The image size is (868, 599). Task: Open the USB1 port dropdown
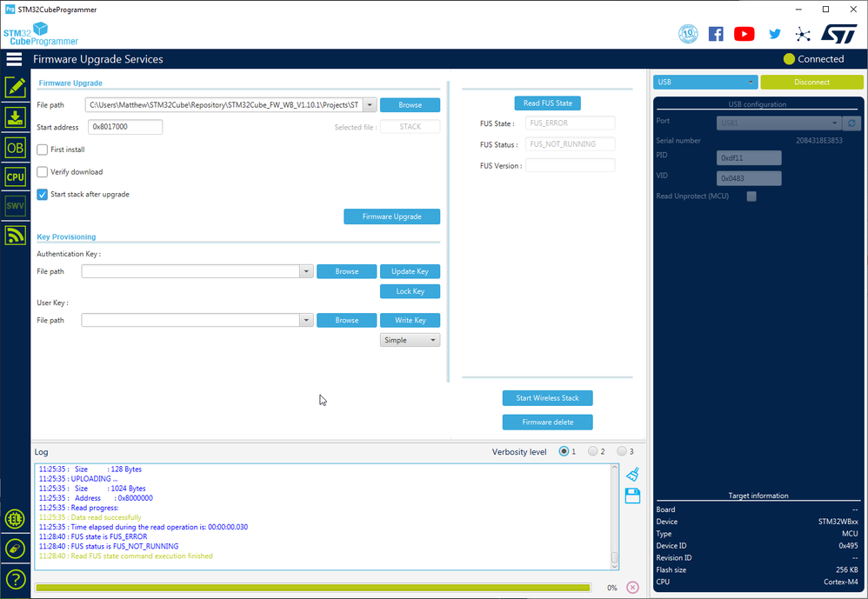click(x=779, y=123)
